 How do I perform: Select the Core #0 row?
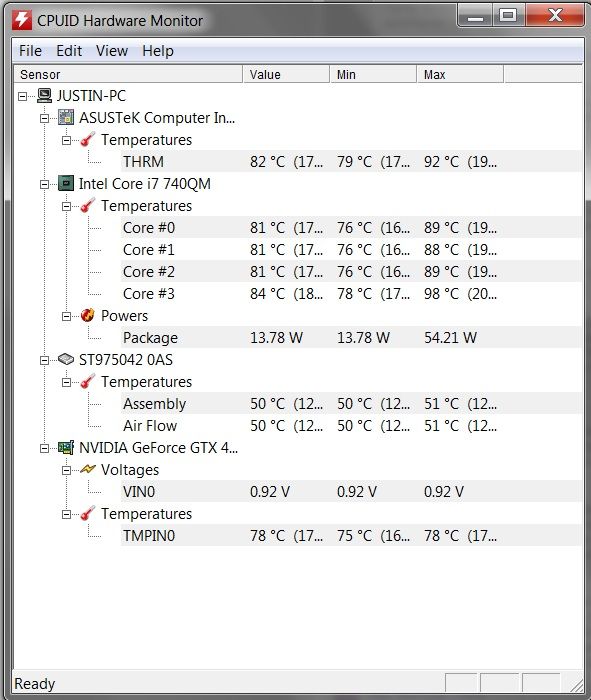351,228
